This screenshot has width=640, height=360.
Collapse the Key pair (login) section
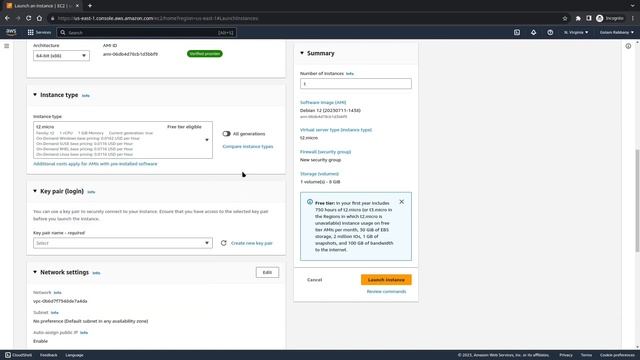[x=35, y=191]
